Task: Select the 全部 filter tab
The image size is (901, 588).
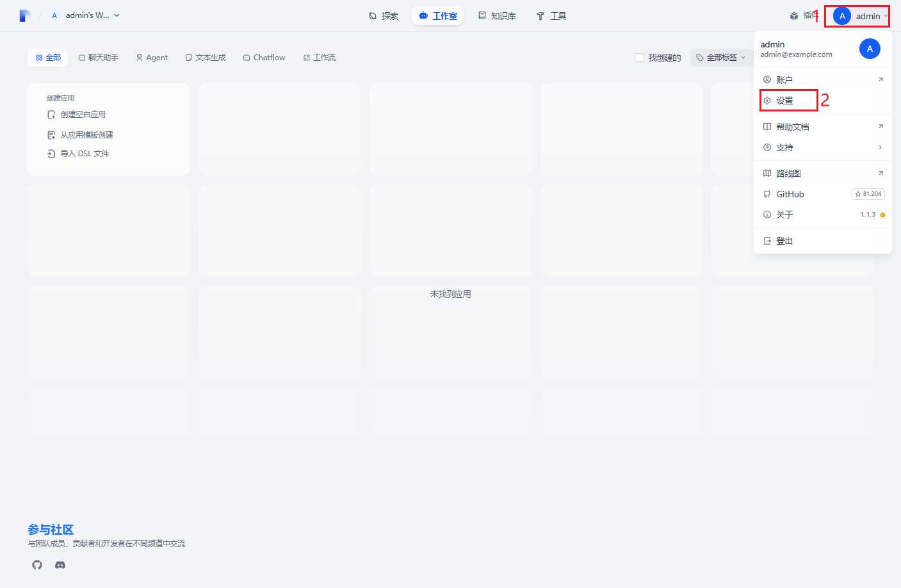Action: [x=49, y=58]
